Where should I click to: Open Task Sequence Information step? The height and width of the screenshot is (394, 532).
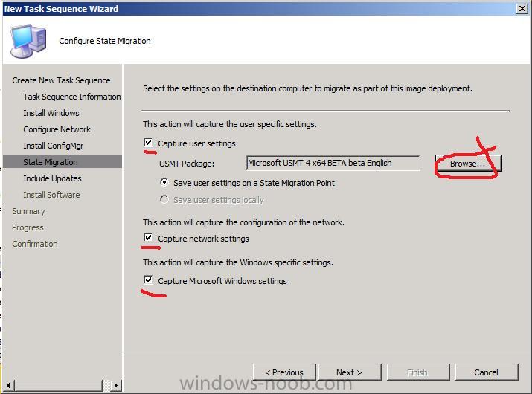[x=72, y=97]
